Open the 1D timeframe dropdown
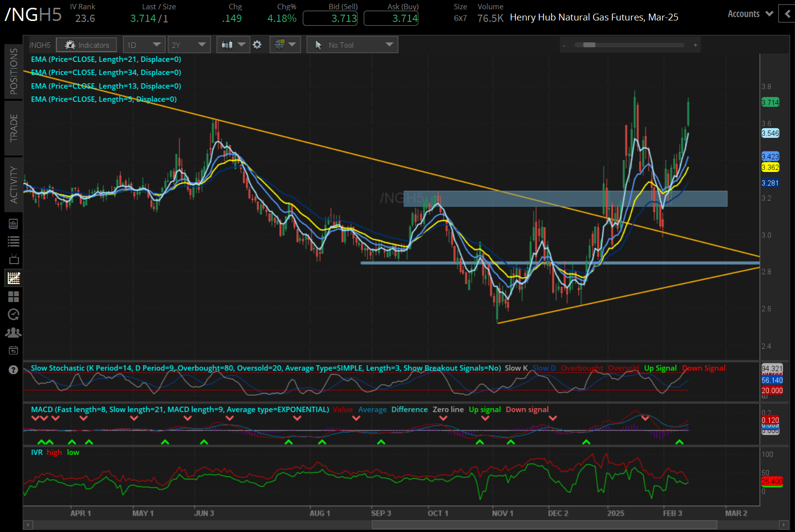795x532 pixels. (x=144, y=44)
